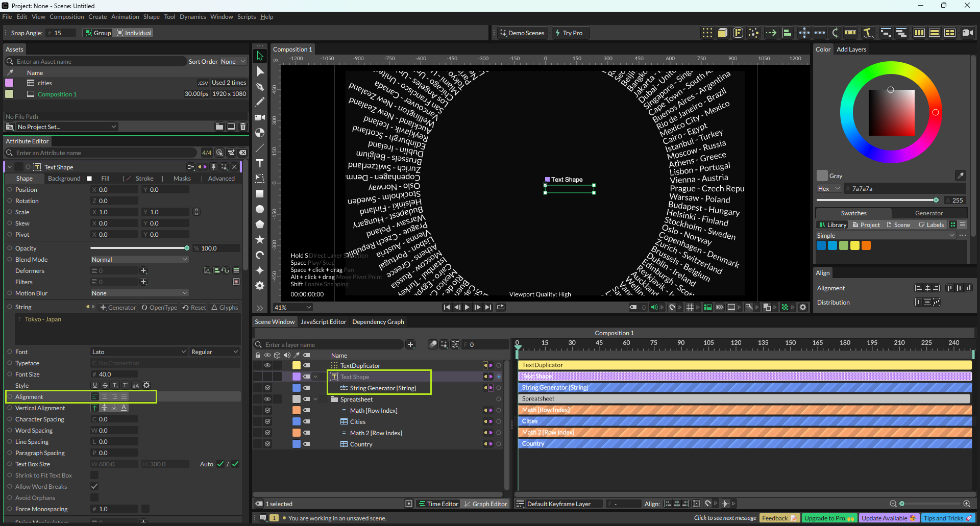The height and width of the screenshot is (526, 980).
Task: Click the color eyedropper icon
Action: 960,176
